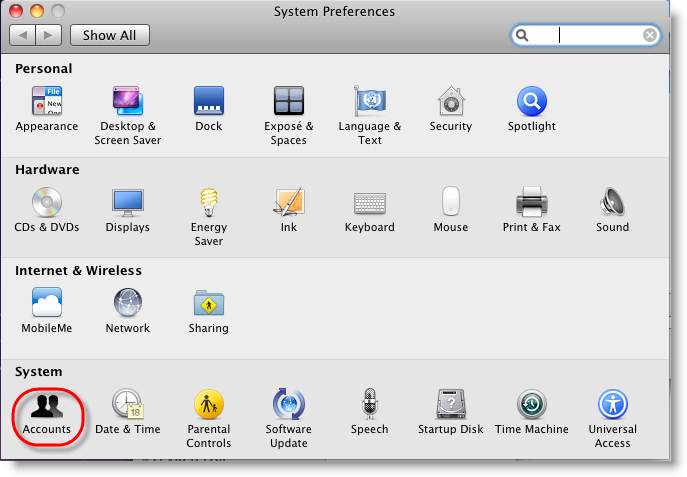Viewport: 687px width, 477px height.
Task: Clear the search field with X button
Action: tap(650, 35)
